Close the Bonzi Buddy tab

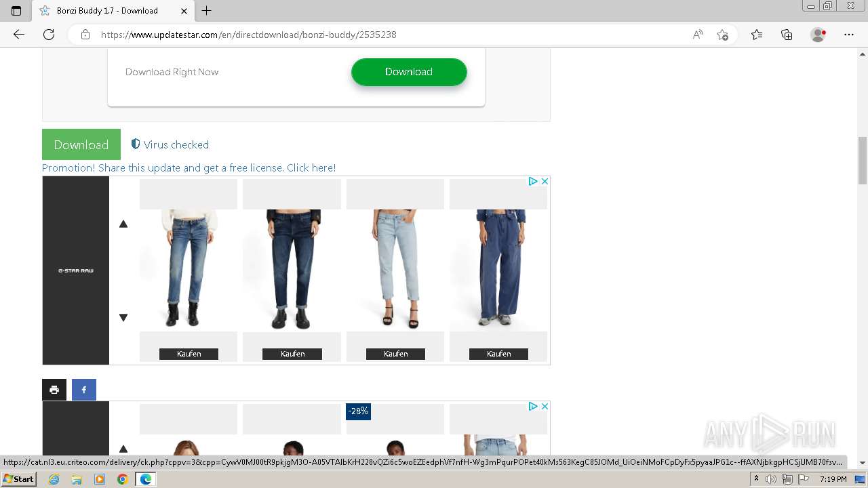click(184, 11)
